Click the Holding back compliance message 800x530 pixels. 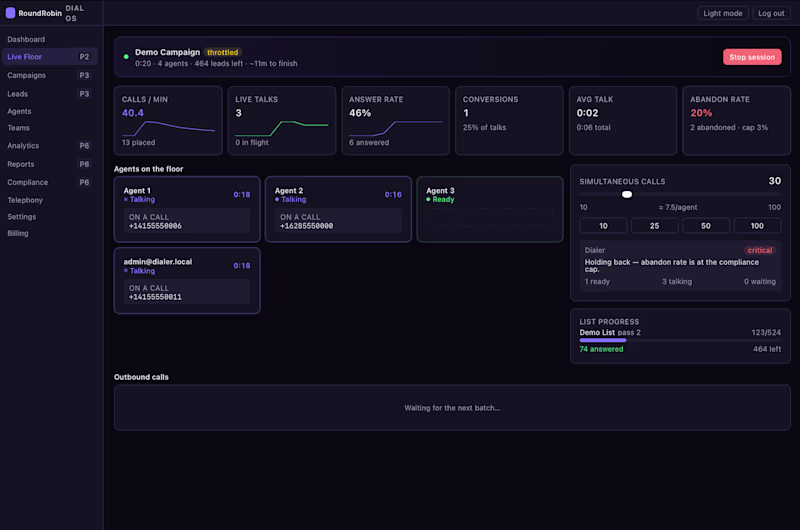click(671, 265)
